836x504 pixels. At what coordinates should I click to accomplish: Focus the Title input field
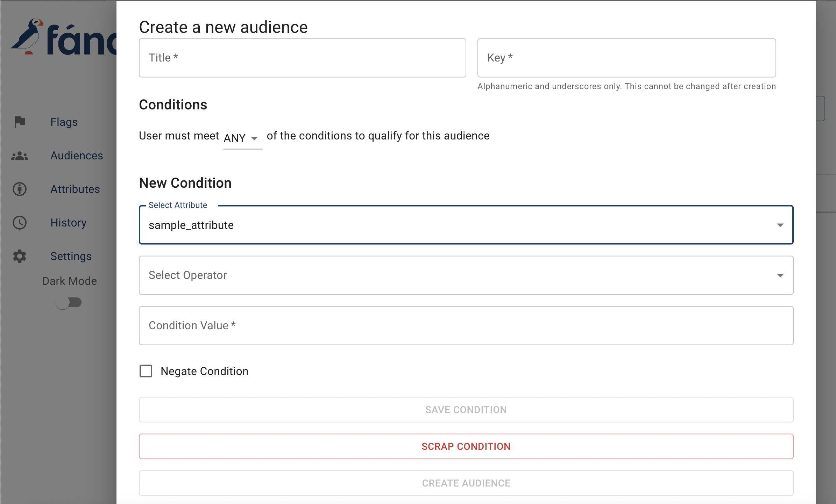click(303, 58)
